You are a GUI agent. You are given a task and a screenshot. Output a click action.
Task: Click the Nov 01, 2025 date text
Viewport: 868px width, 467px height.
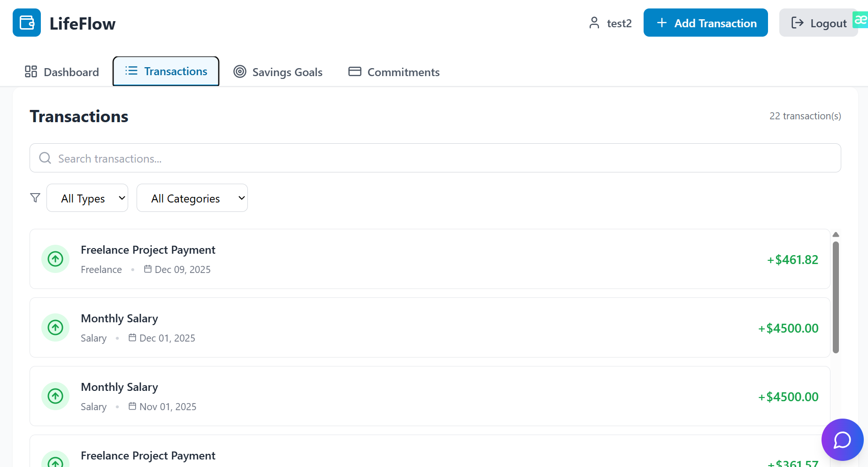[x=168, y=406]
